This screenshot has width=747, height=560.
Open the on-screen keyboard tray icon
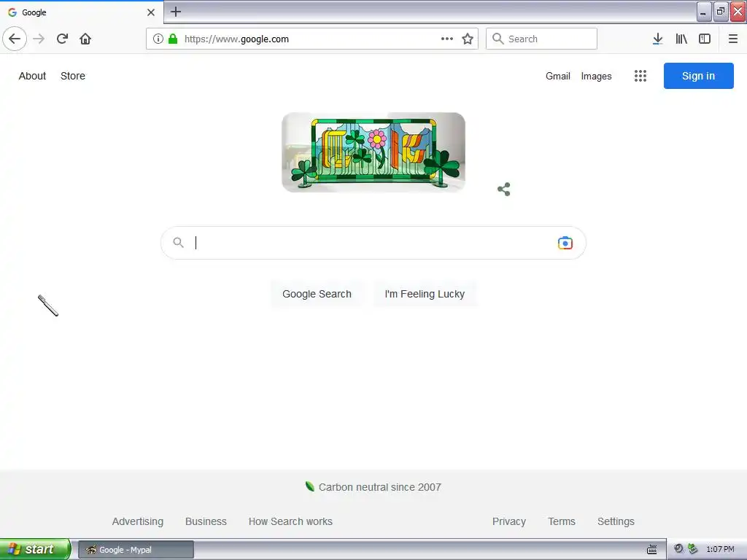point(651,550)
